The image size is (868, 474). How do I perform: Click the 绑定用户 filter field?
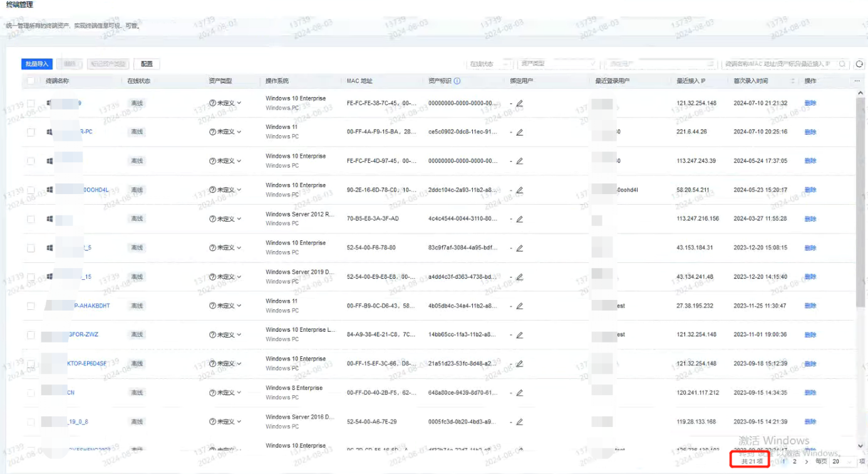(661, 64)
